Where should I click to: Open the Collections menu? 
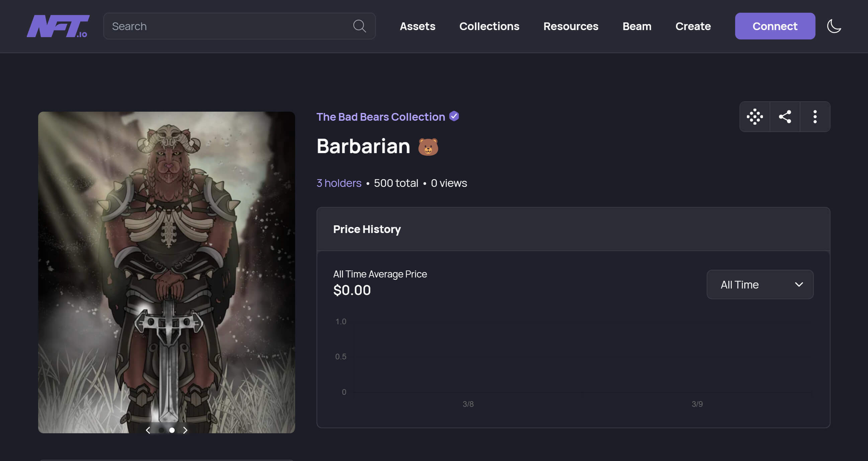tap(489, 26)
